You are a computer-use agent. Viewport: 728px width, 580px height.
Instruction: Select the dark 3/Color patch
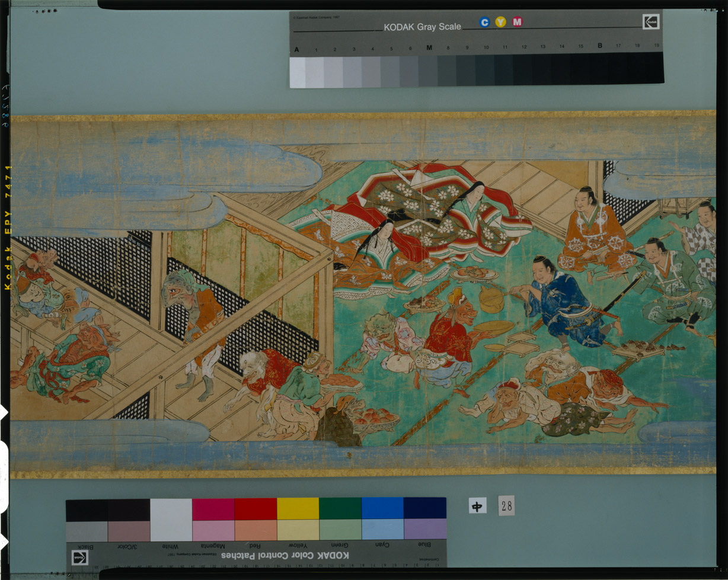[x=129, y=509]
